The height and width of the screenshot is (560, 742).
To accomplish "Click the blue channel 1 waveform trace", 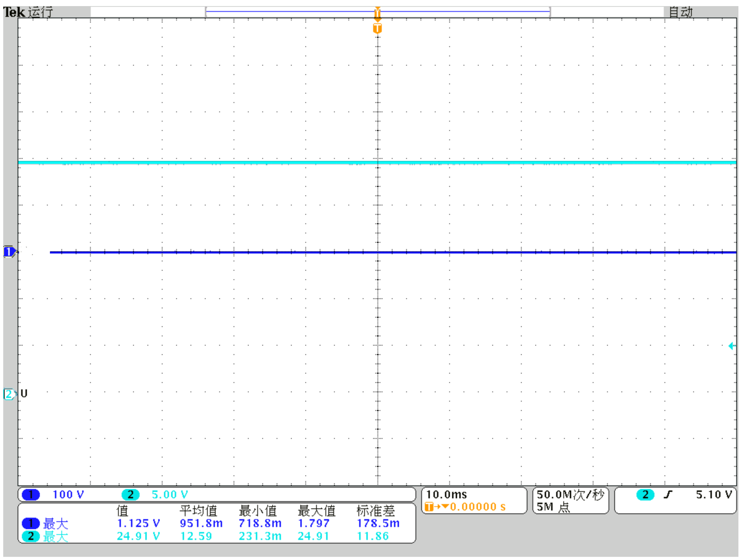I will click(x=251, y=252).
